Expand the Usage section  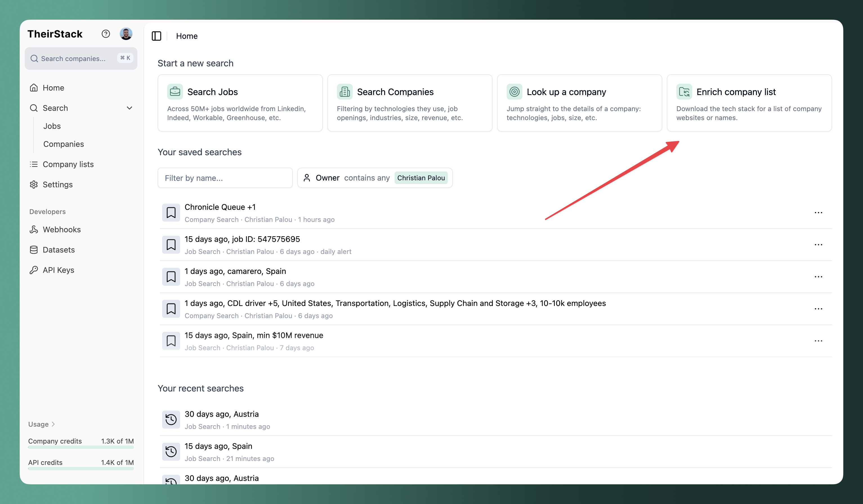(41, 424)
